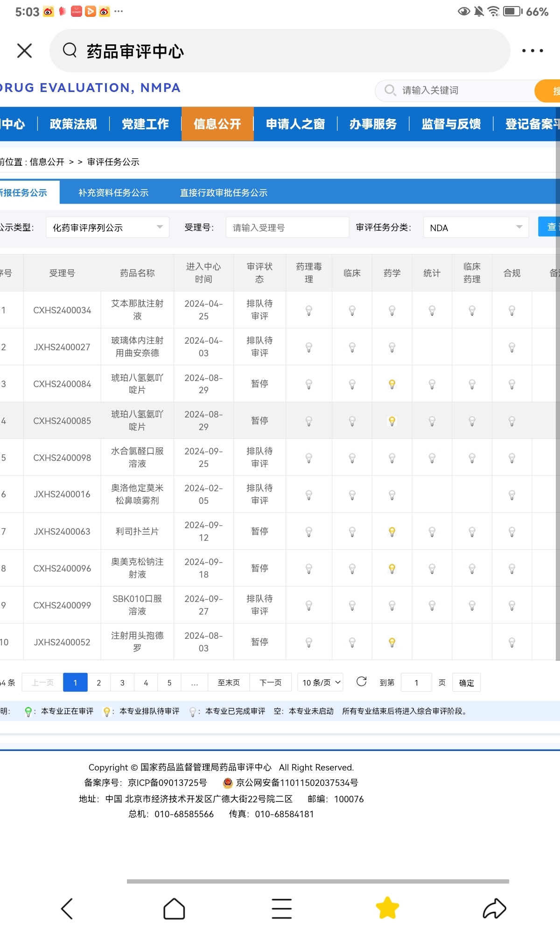Click 统计 bulb for JXHS2400063 row
Screen dimensions: 560x934
pyautogui.click(x=432, y=531)
